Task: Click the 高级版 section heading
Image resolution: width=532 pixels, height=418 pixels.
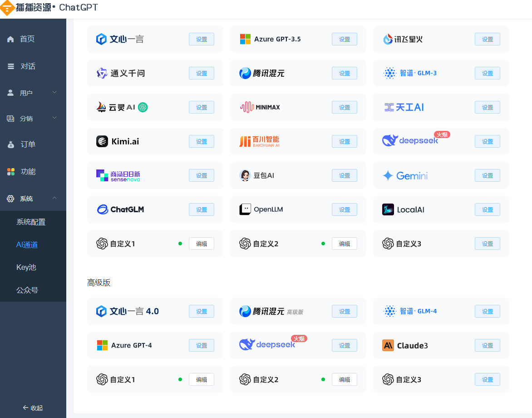Action: click(99, 283)
